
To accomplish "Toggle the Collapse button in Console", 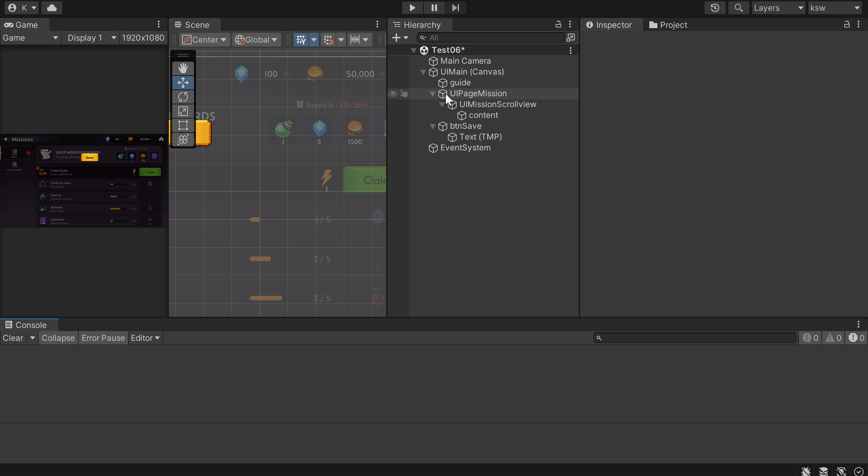I will click(58, 338).
